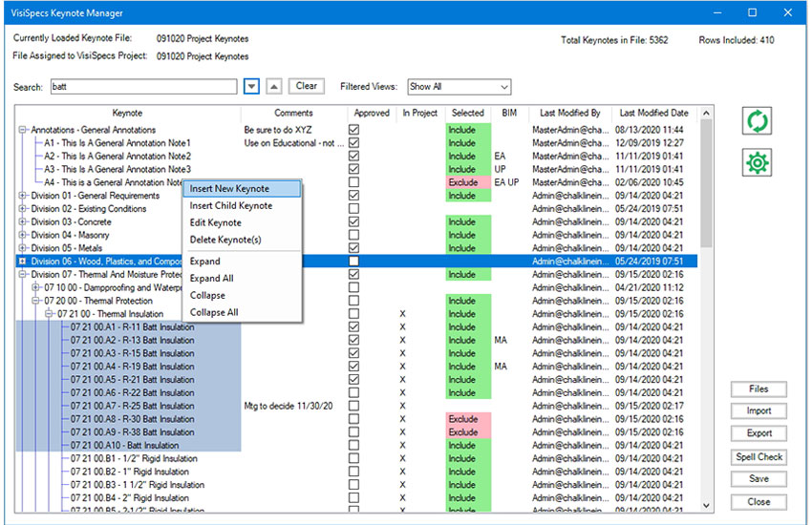This screenshot has height=525, width=812.
Task: Select Division 04 - Masonry row
Action: 70,235
